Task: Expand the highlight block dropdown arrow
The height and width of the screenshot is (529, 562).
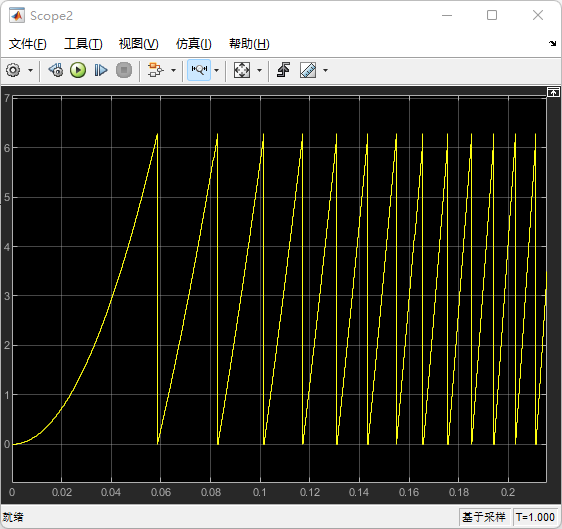Action: 173,70
